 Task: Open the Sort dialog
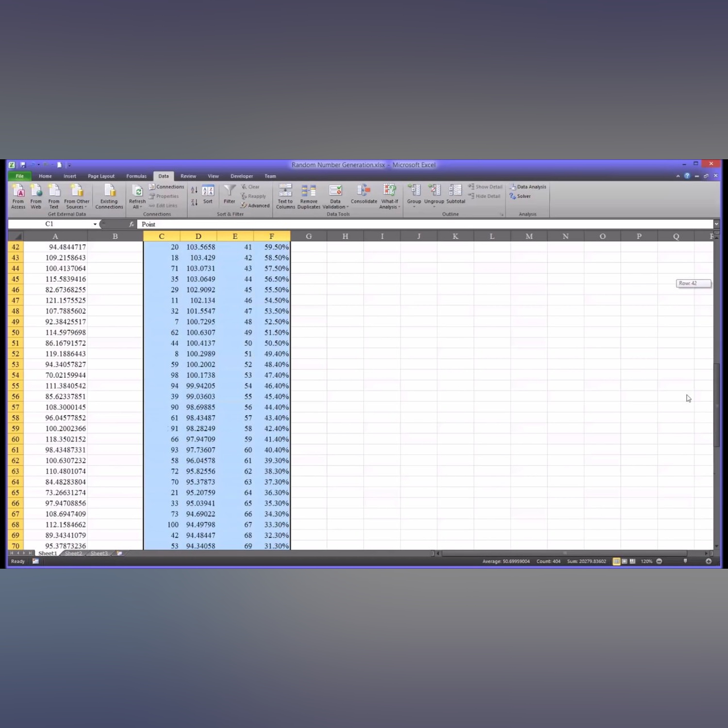point(208,194)
